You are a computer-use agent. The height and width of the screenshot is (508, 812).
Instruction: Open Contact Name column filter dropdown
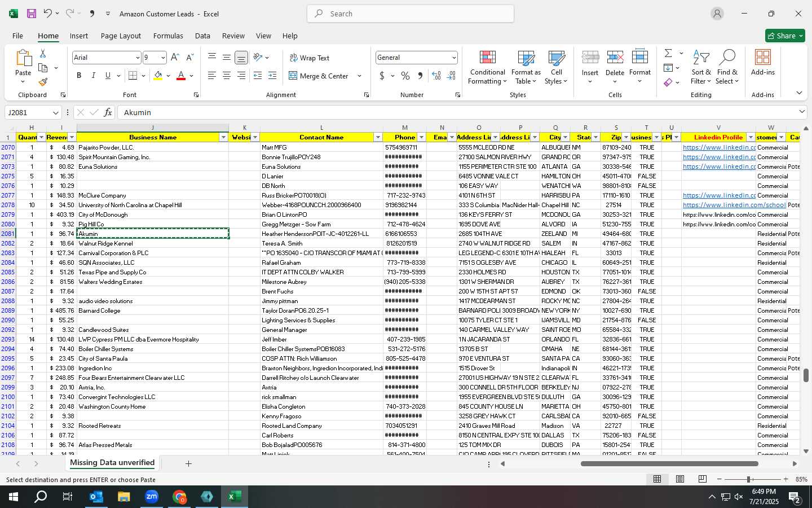[x=378, y=137]
